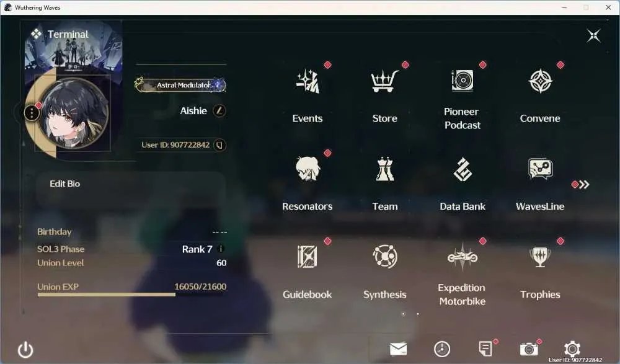Select the second page indicator dot
The image size is (620, 364).
(x=418, y=314)
